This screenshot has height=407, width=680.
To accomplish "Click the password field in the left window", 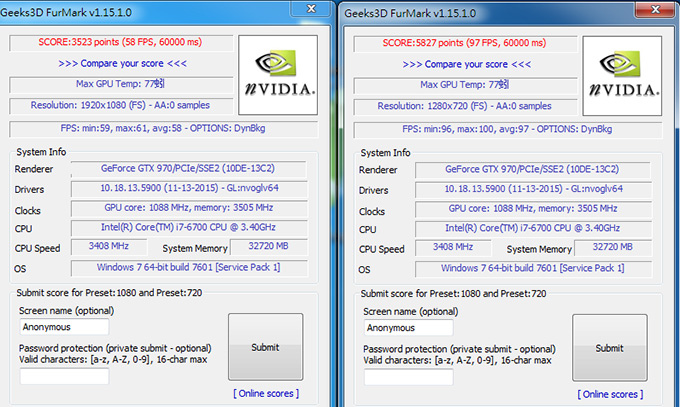I will click(x=64, y=376).
